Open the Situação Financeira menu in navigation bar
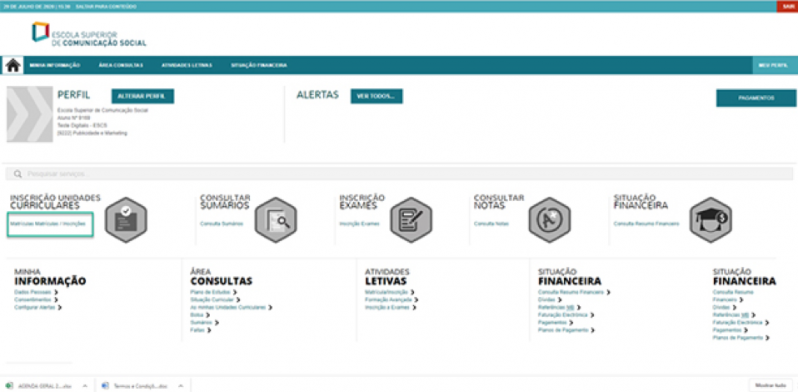 tap(259, 65)
